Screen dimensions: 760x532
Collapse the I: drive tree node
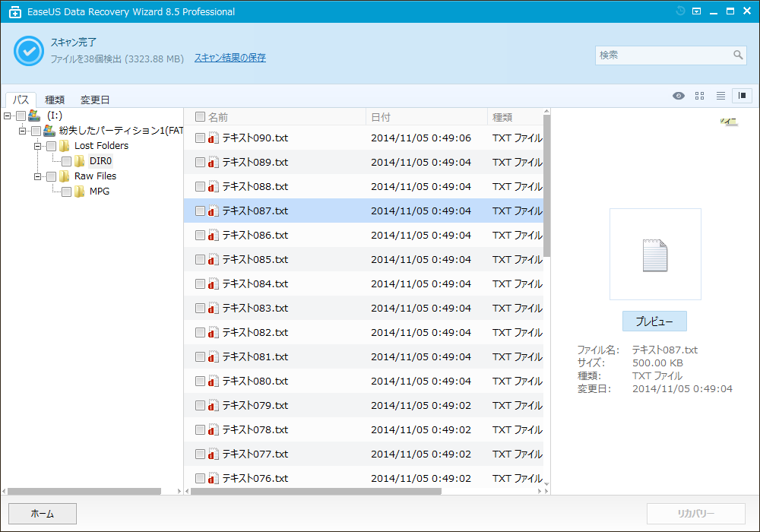(7, 116)
